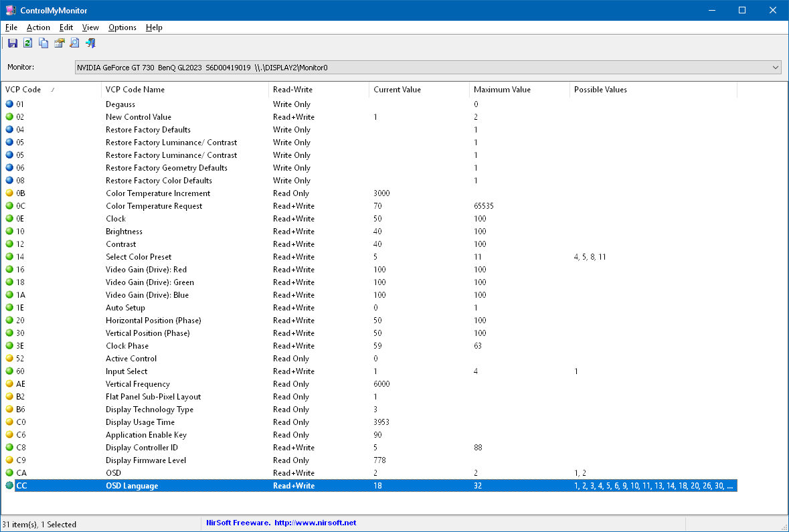Select the Vertical Position (Phase) row
The image size is (789, 532).
370,333
